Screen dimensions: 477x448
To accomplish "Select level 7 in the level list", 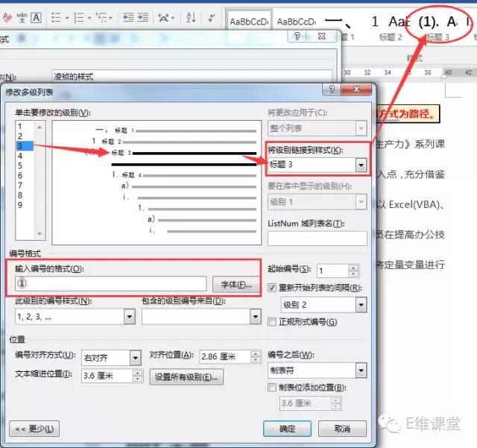I will [20, 186].
